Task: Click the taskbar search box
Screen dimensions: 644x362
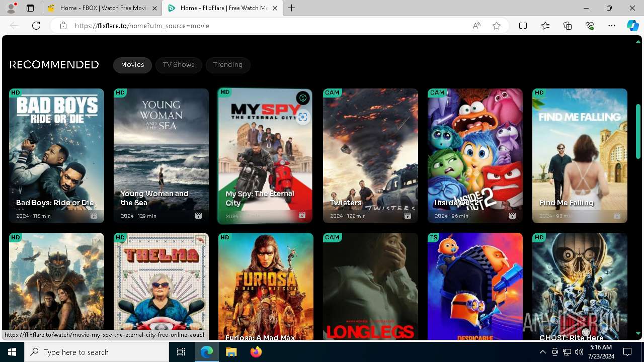Action: 97,352
